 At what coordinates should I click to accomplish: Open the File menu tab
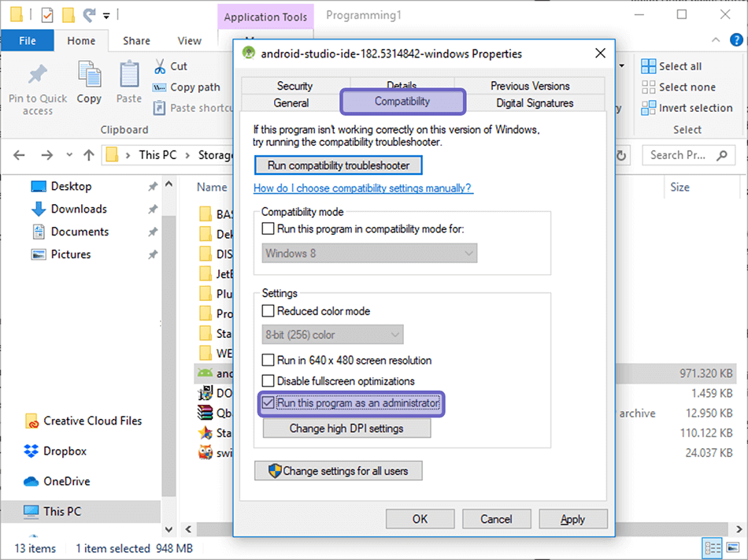pos(28,40)
